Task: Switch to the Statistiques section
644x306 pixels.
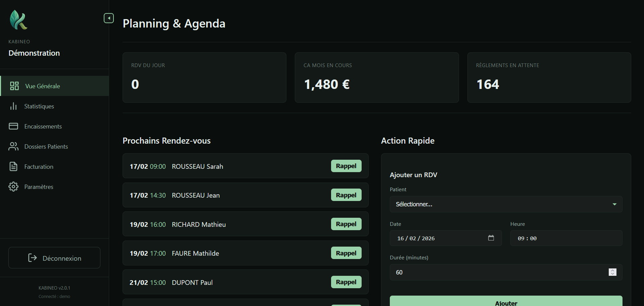Action: (39, 106)
